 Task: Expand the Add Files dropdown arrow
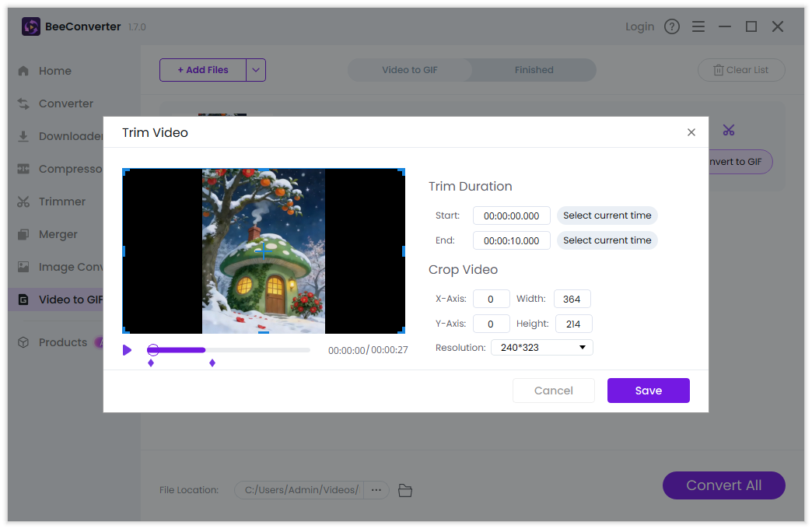(256, 70)
